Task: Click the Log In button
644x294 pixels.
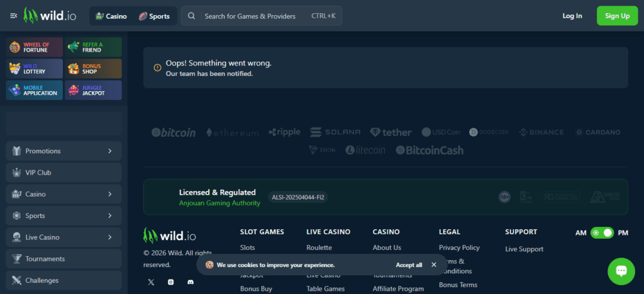Action: click(572, 16)
